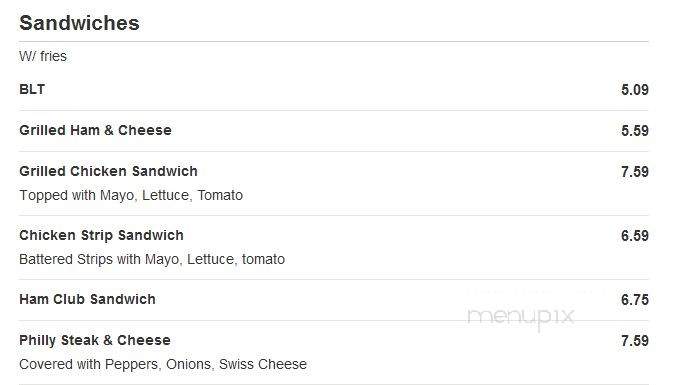
Task: Click the word Cheese in Philly Steak title
Action: coord(144,340)
